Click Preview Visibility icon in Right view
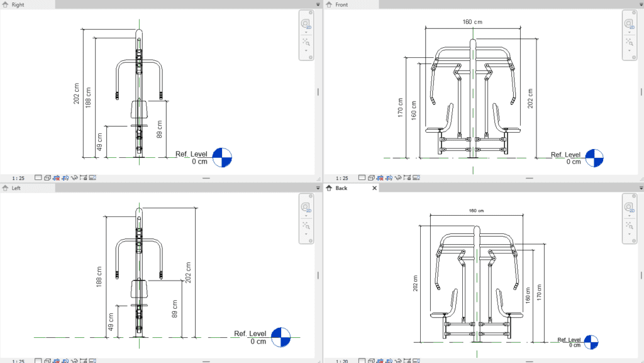The width and height of the screenshot is (644, 363). (x=92, y=177)
